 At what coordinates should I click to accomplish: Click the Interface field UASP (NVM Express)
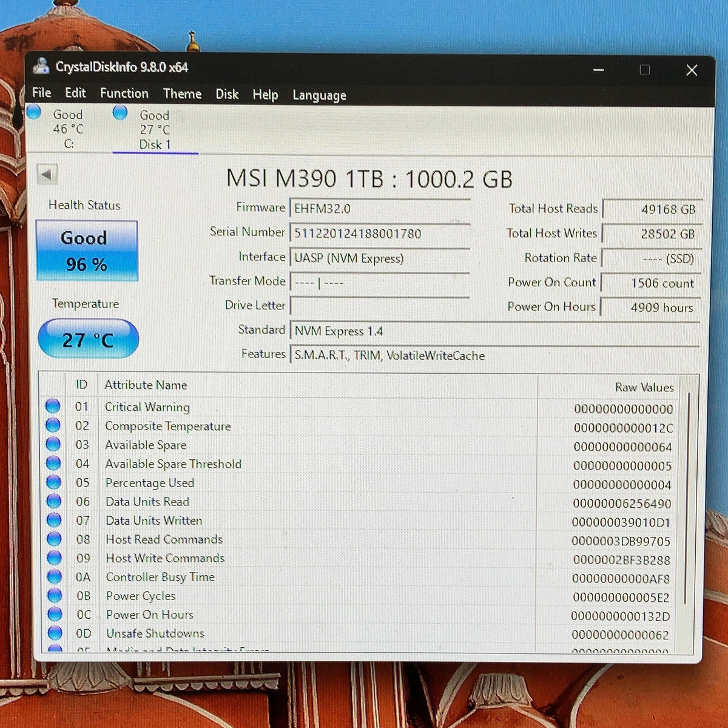tap(380, 258)
